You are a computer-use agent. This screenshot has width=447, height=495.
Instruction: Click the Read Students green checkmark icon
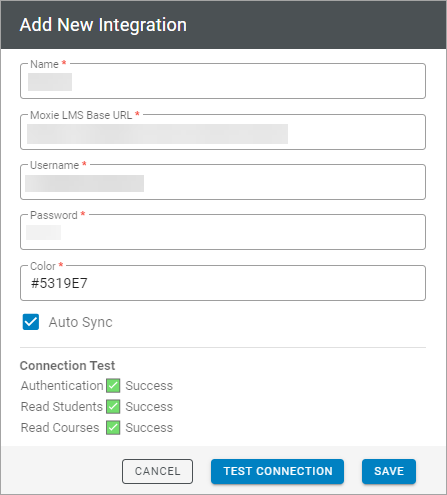pyautogui.click(x=113, y=407)
